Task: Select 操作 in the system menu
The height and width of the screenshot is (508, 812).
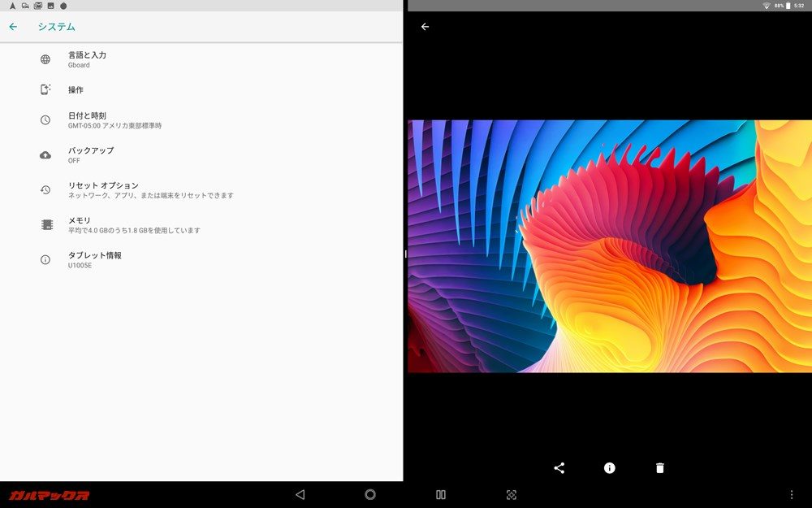Action: click(x=76, y=89)
